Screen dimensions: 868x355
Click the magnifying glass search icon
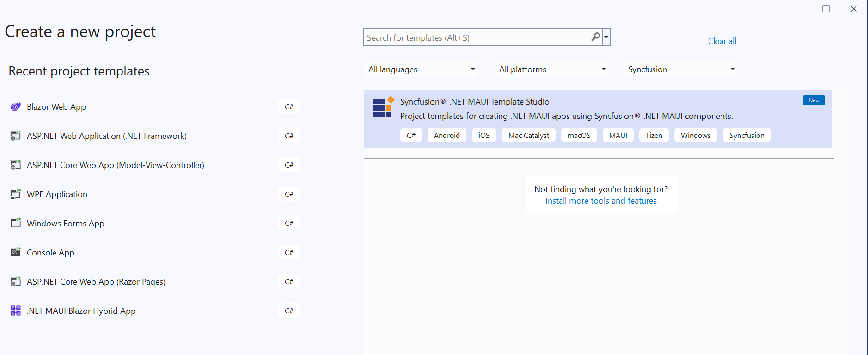click(596, 37)
